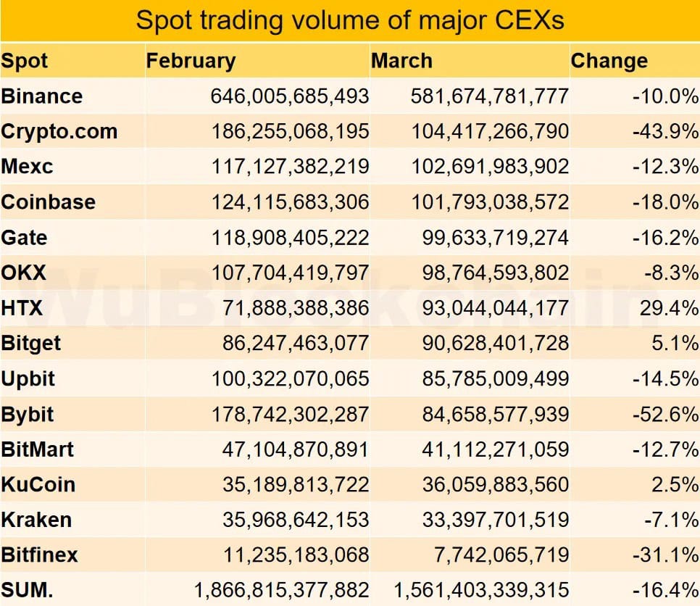Click the Bitget March volume cell
This screenshot has height=606, width=700.
pos(495,343)
